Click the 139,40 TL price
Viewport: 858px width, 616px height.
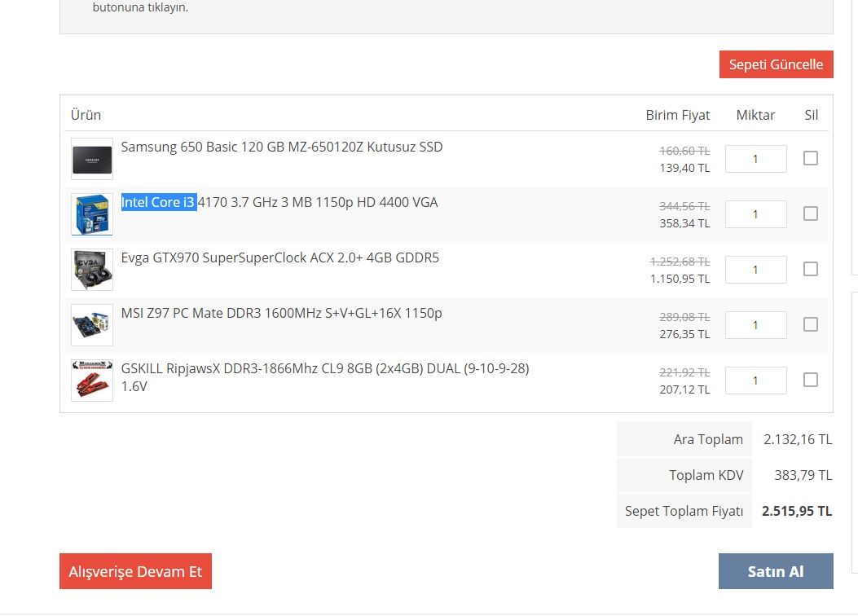pyautogui.click(x=685, y=168)
